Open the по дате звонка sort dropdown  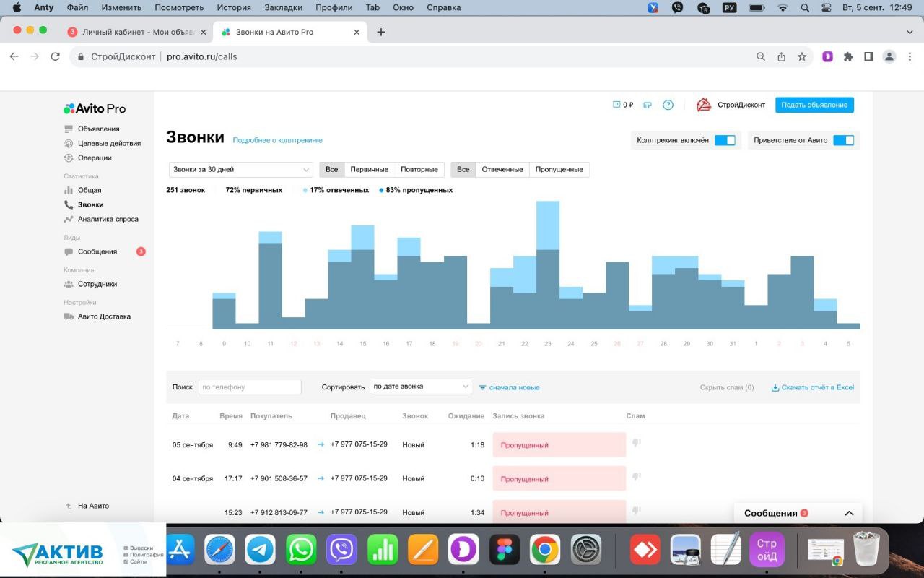pyautogui.click(x=421, y=387)
